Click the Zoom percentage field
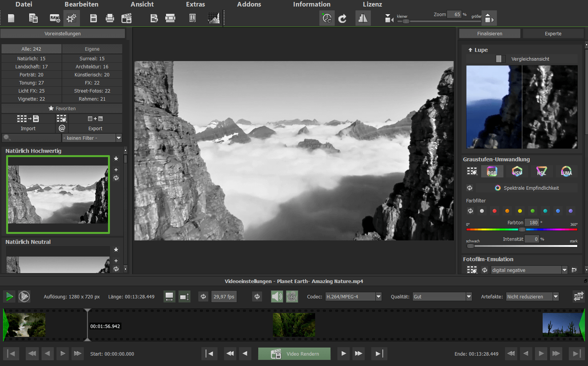This screenshot has height=366, width=588. click(455, 14)
